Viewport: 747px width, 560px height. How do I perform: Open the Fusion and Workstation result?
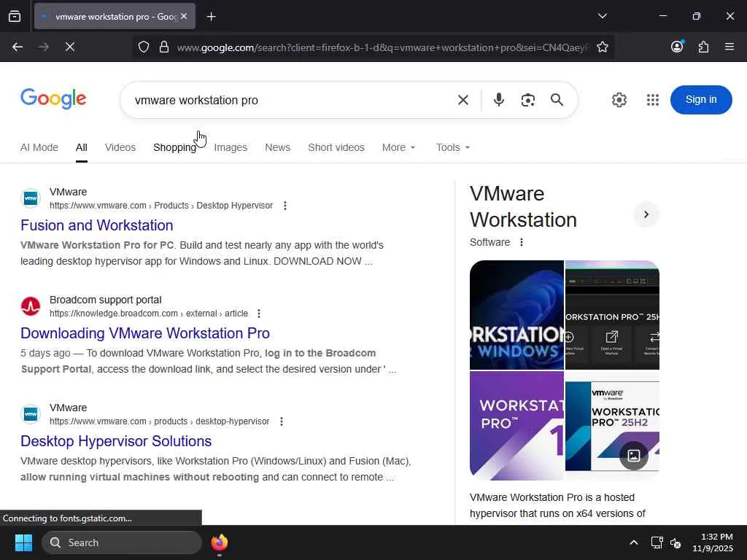(x=97, y=225)
